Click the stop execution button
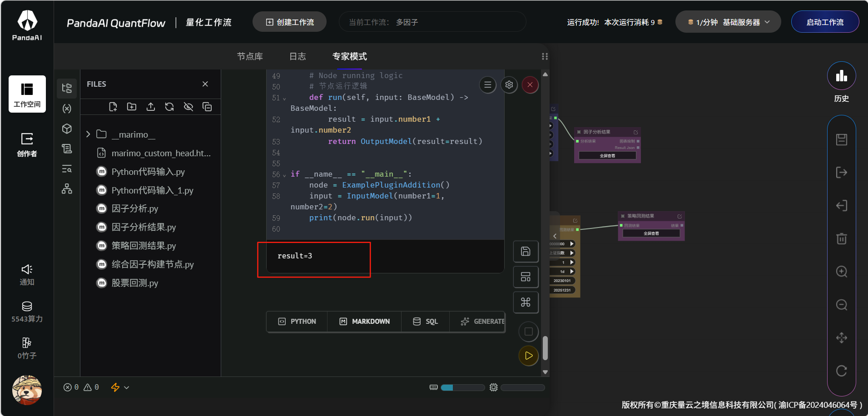Image resolution: width=868 pixels, height=416 pixels. (x=529, y=332)
